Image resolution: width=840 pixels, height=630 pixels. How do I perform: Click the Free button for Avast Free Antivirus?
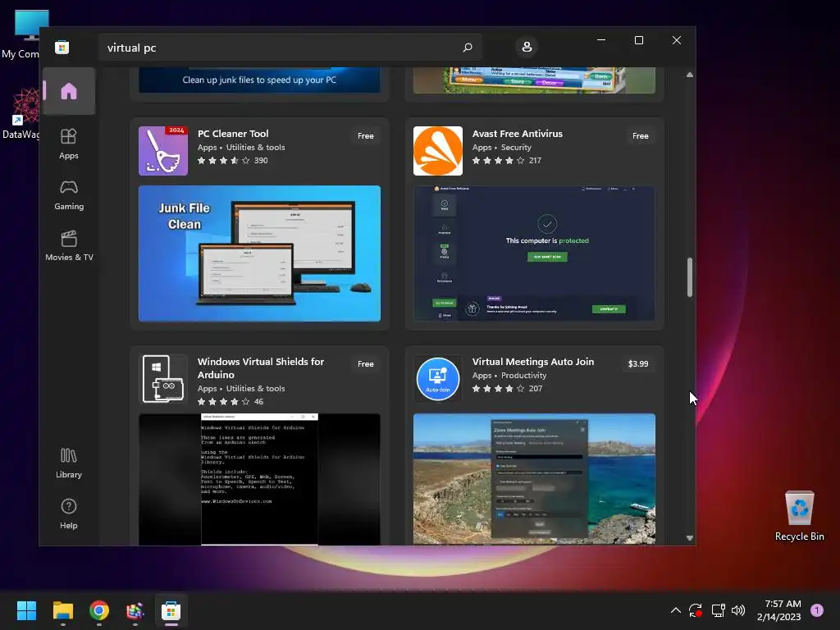[x=640, y=136]
